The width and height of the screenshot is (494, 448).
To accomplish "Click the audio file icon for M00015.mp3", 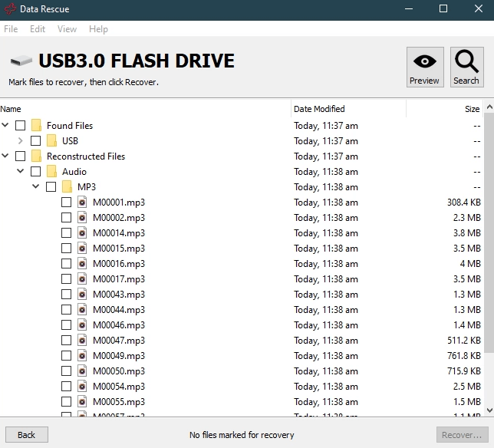I will (x=82, y=249).
